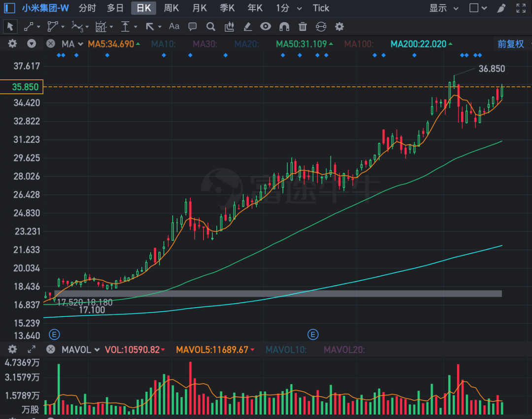
Task: Select the Aa text annotation tool
Action: click(x=174, y=26)
